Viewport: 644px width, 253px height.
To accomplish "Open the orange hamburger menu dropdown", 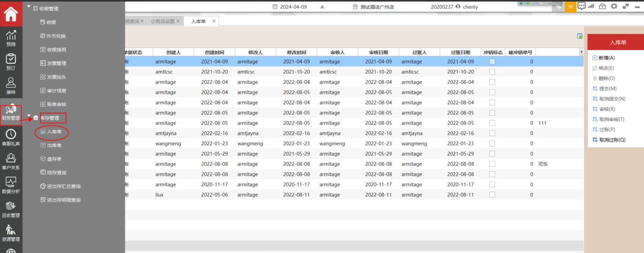I will (x=570, y=7).
